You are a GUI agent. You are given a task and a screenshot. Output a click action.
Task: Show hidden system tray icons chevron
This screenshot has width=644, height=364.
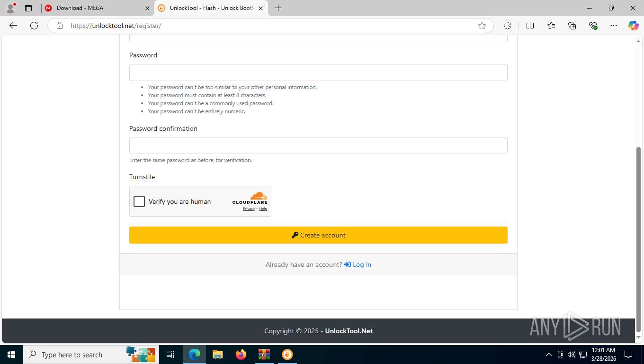(549, 355)
